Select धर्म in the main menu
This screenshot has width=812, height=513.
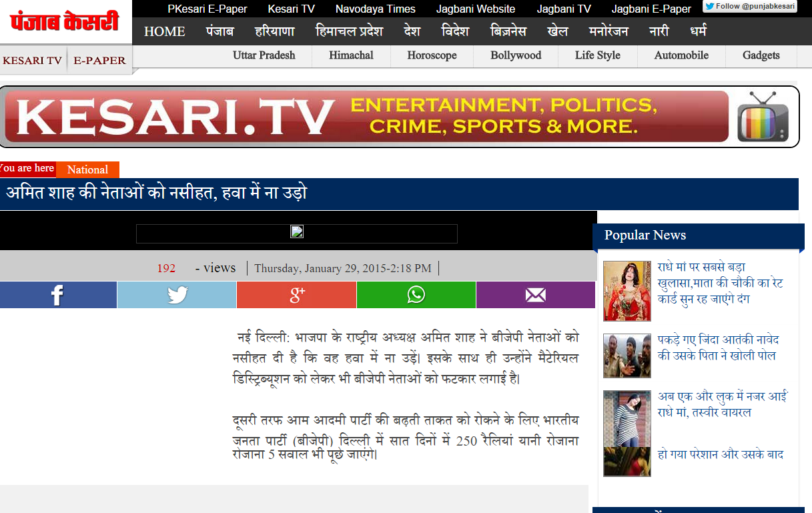coord(698,31)
